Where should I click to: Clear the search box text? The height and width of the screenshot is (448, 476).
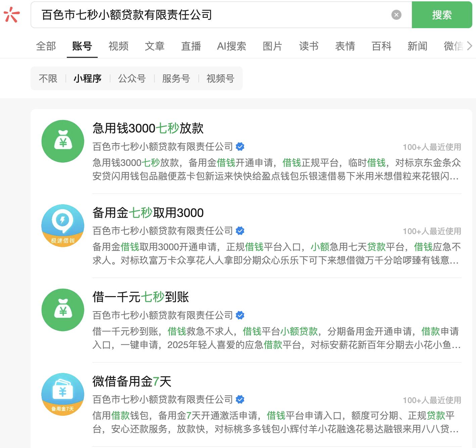[x=396, y=15]
